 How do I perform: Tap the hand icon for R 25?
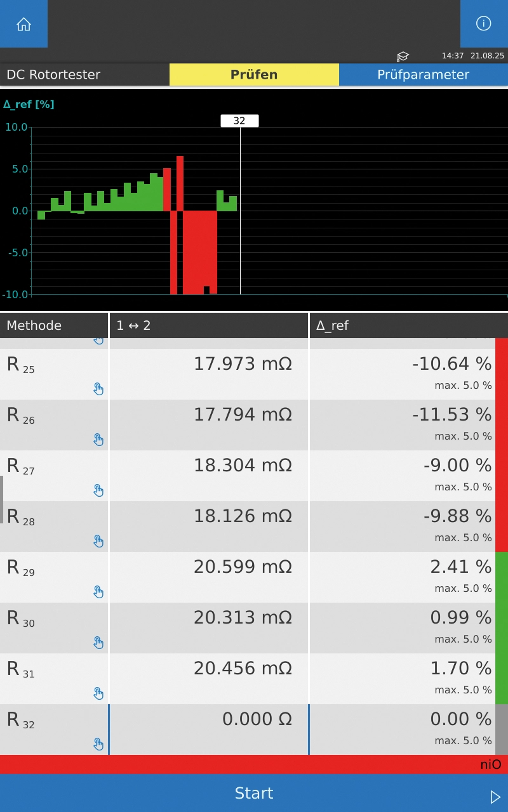[98, 389]
